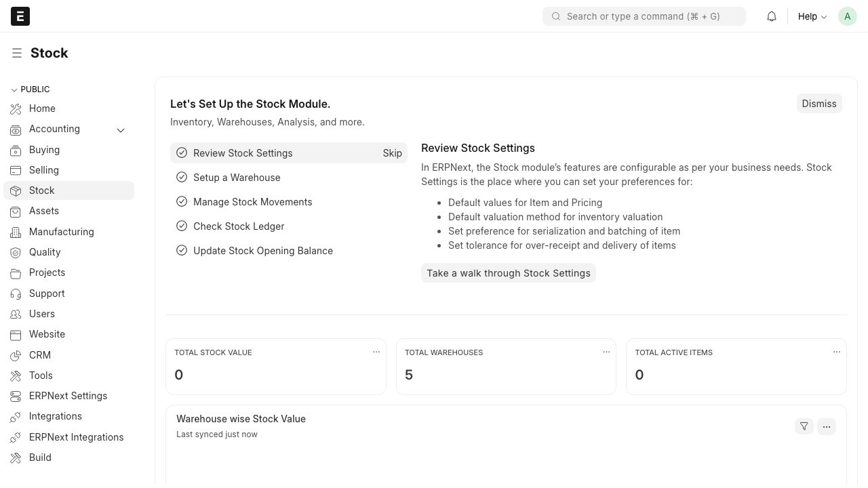
Task: Click the CRM pie chart sidebar icon
Action: pos(16,355)
